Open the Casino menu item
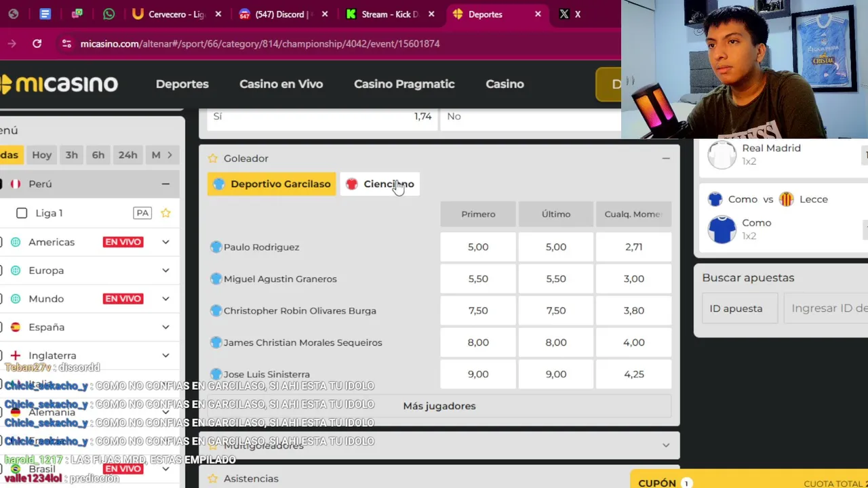 [x=505, y=84]
